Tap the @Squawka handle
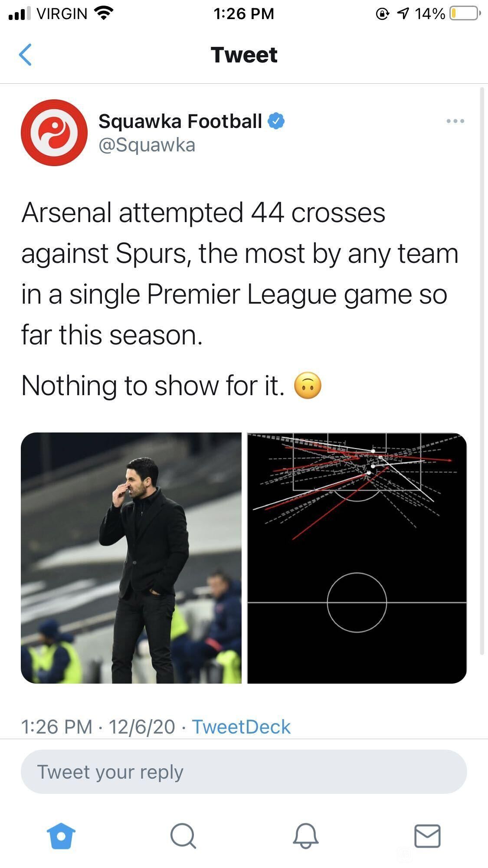This screenshot has width=488, height=868. [147, 145]
